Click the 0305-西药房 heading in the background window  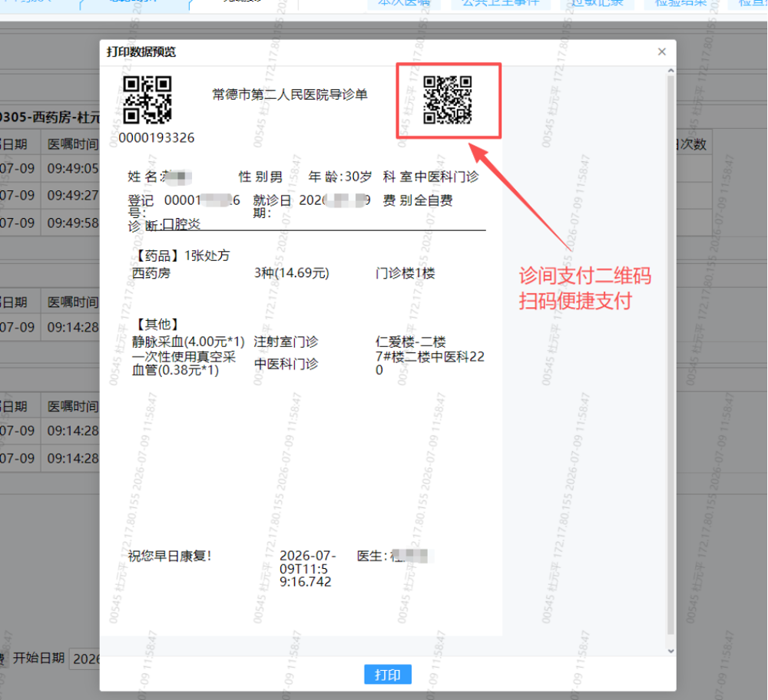(x=49, y=117)
